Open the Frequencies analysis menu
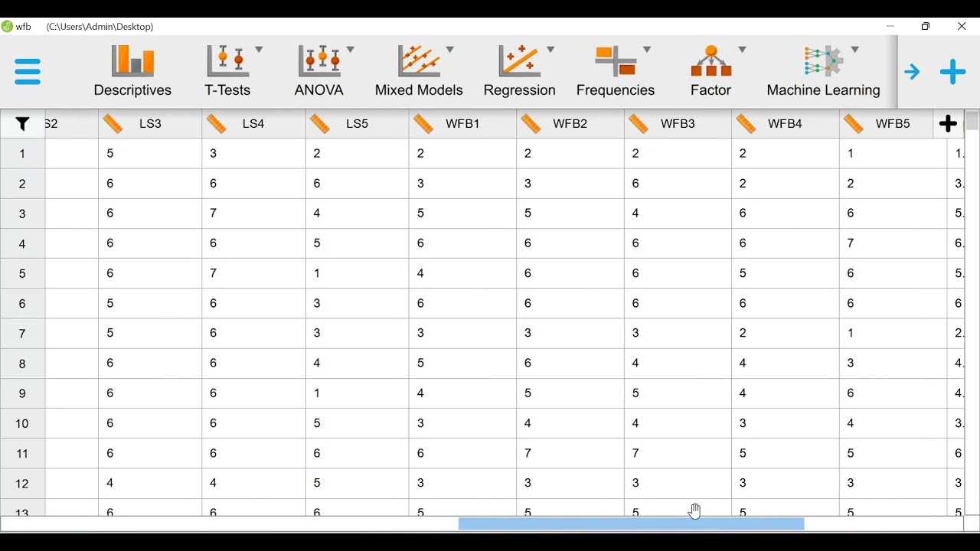 coord(616,71)
